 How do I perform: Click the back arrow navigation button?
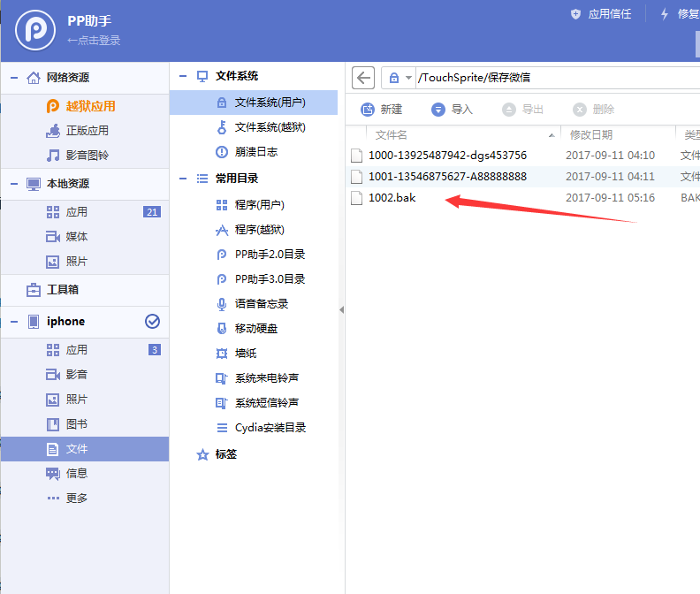[363, 78]
